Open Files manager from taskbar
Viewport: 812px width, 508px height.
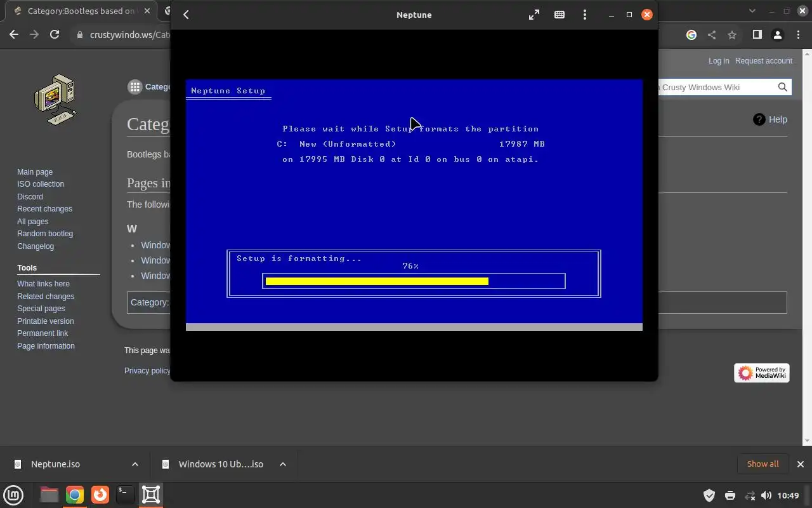point(49,495)
